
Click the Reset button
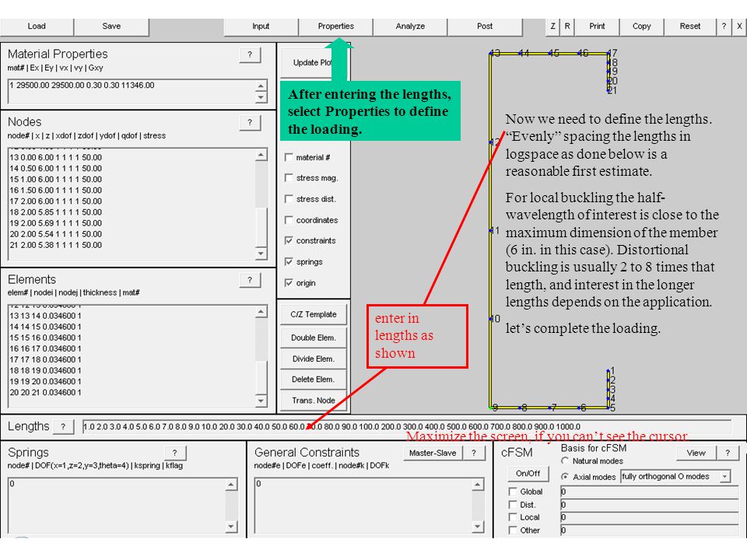point(690,26)
